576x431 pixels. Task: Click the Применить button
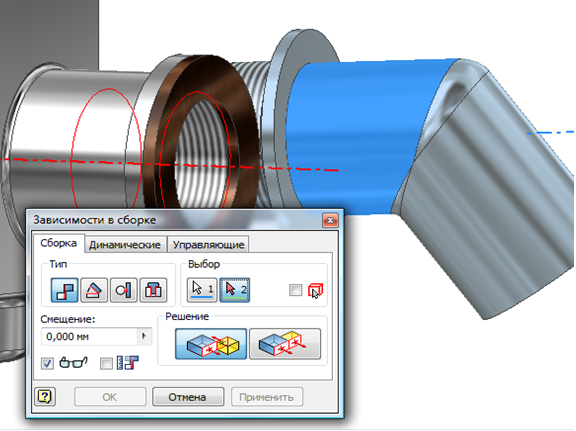point(266,397)
